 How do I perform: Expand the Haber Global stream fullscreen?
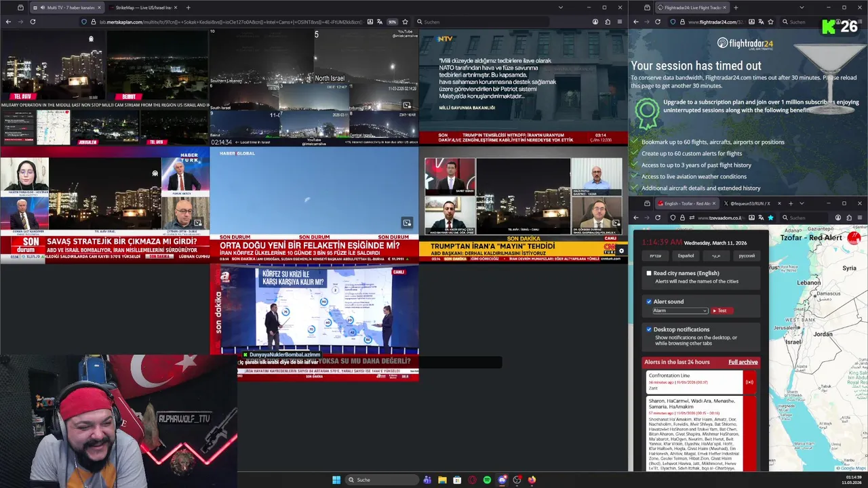[407, 222]
